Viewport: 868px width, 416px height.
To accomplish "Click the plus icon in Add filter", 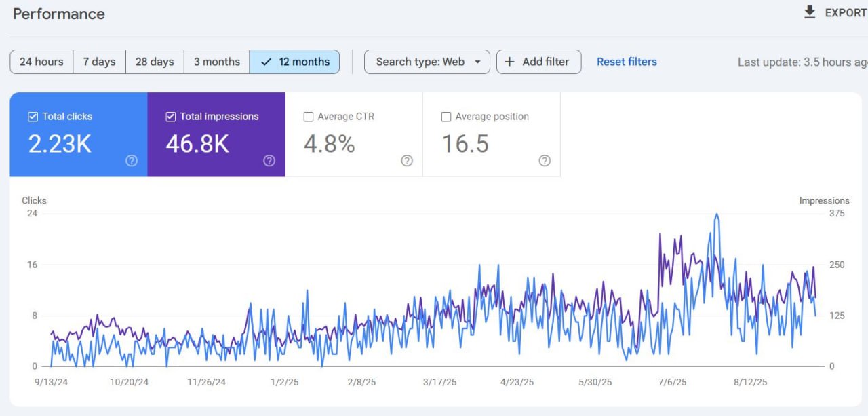I will pos(510,62).
